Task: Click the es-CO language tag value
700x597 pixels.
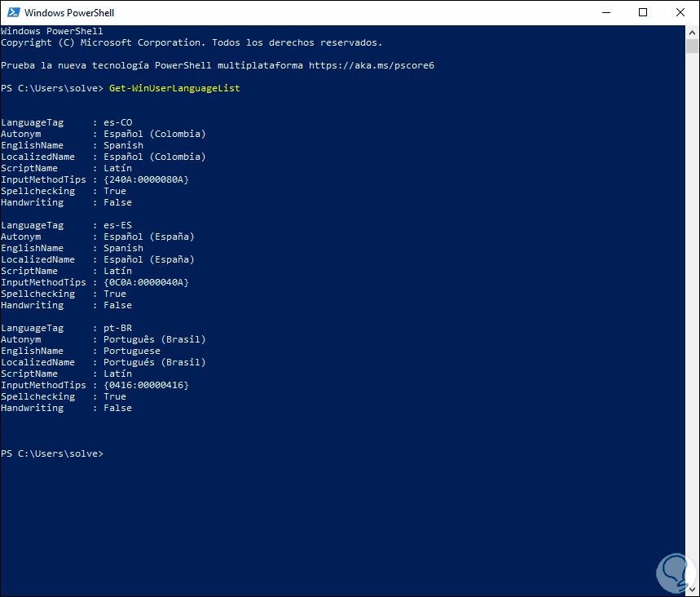Action: (117, 122)
